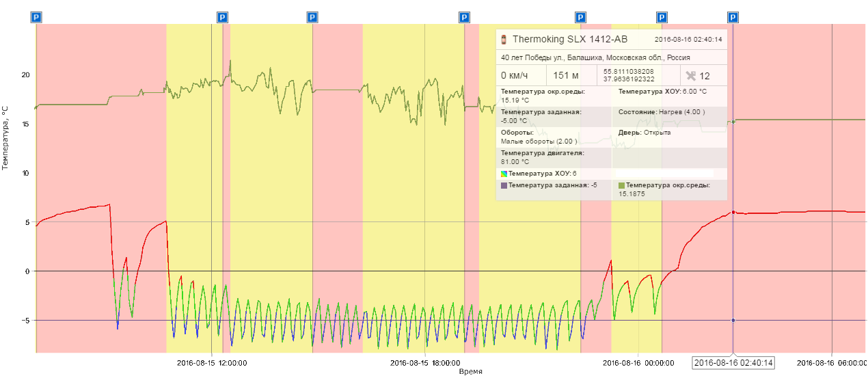Click the parking marker just after 00:00
Viewport: 868px width, 378px height.
pos(662,17)
